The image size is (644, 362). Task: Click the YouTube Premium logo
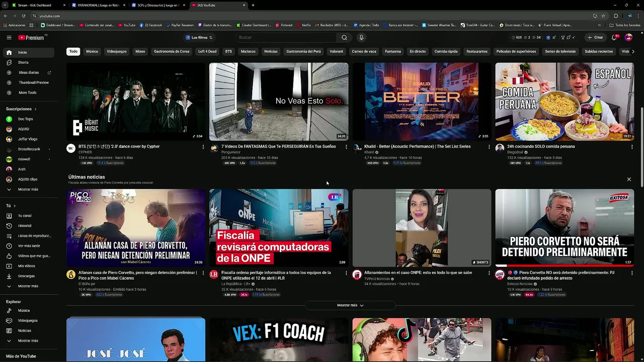point(32,37)
